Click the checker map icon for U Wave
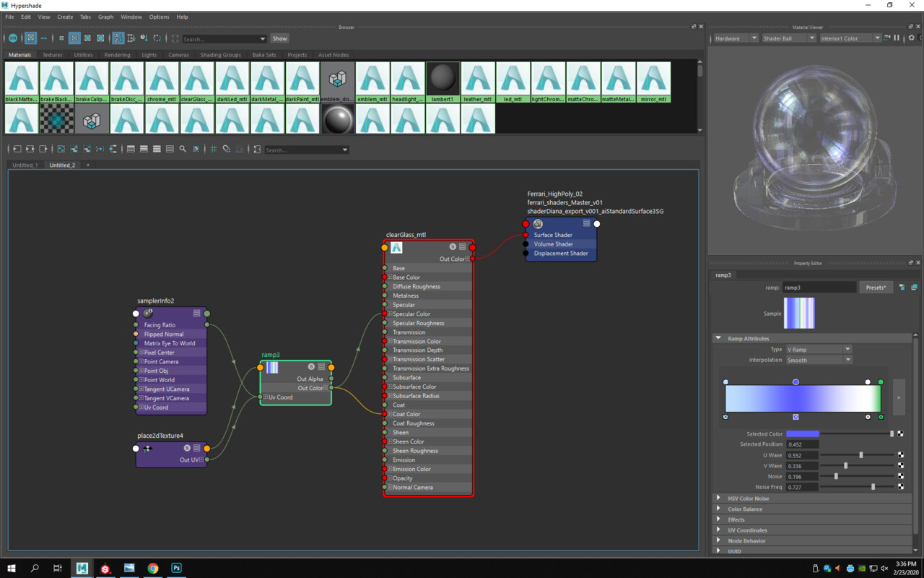The image size is (924, 578). pos(901,455)
